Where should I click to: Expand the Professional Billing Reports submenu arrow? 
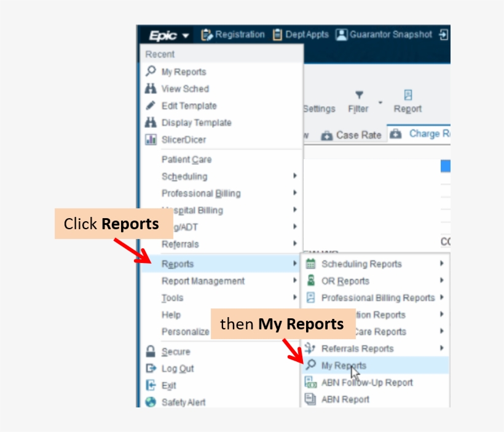point(442,297)
